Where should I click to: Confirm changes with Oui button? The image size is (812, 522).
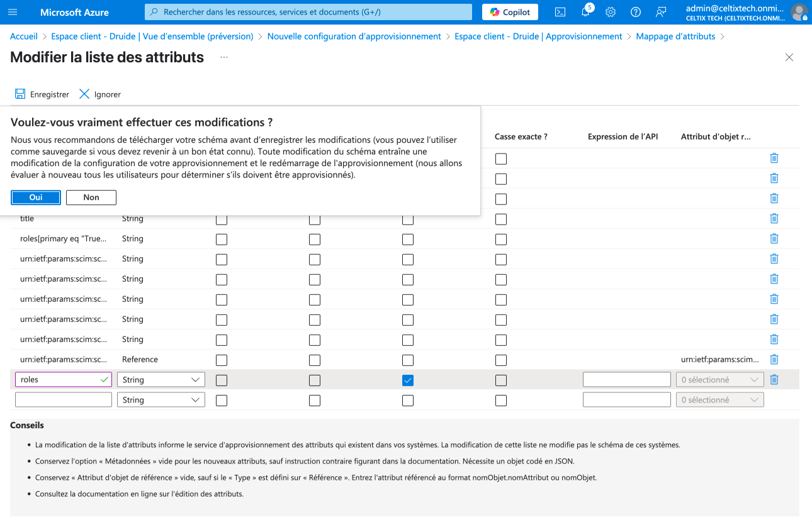pyautogui.click(x=36, y=197)
